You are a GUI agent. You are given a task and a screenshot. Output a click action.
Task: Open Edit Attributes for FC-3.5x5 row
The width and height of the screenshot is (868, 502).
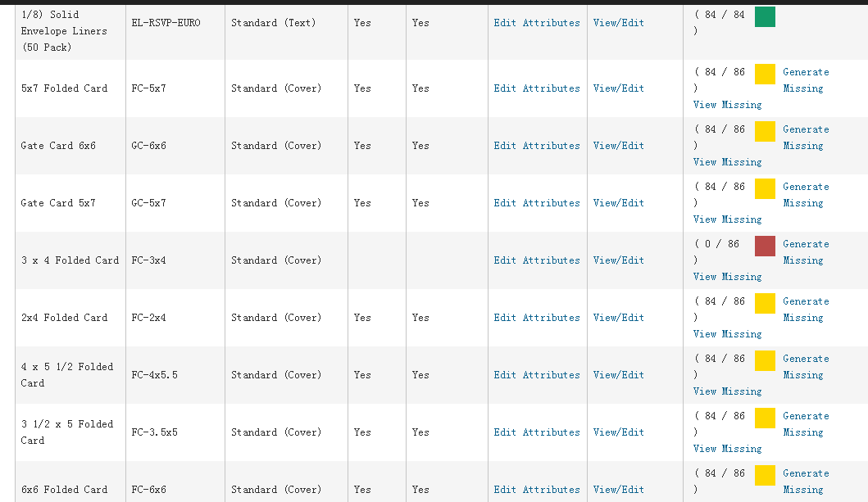536,432
